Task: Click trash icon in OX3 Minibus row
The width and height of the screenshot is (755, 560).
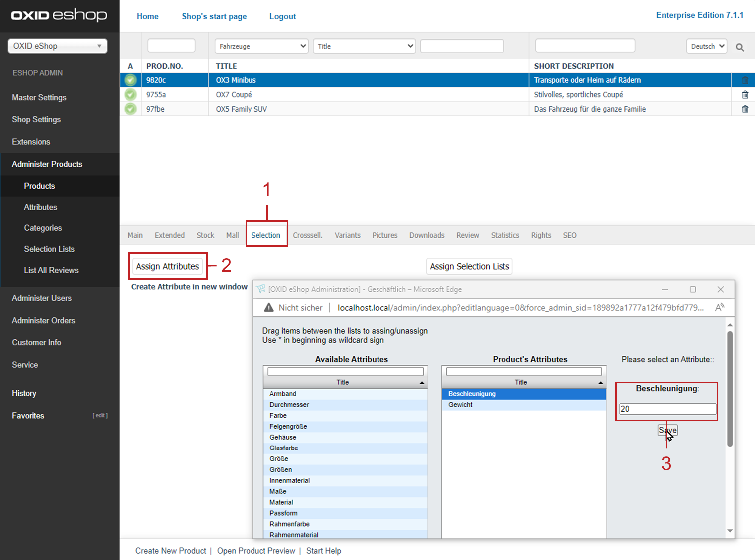Action: [x=745, y=80]
